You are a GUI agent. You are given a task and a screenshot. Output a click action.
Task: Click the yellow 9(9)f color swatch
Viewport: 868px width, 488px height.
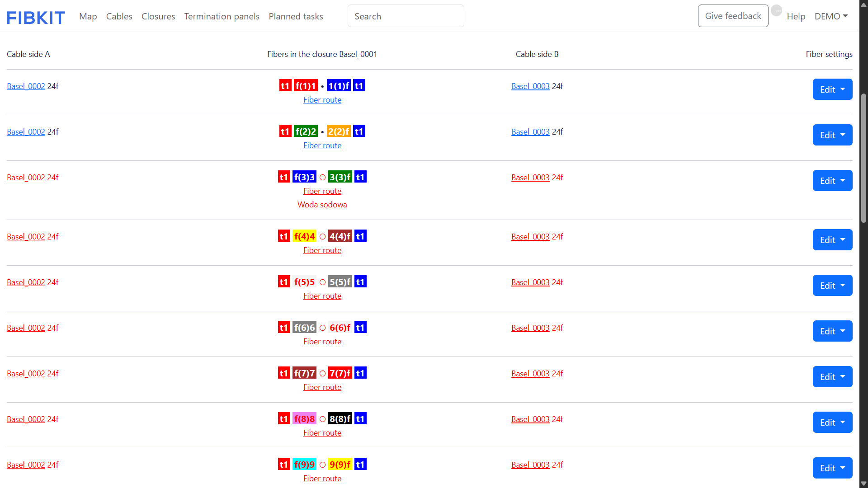pyautogui.click(x=340, y=464)
